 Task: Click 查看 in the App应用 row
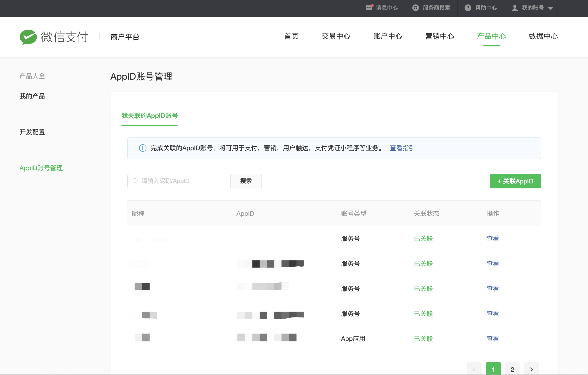[x=493, y=339]
